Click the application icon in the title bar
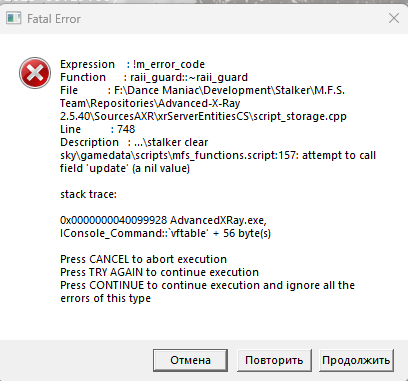408x381 pixels. tap(14, 19)
